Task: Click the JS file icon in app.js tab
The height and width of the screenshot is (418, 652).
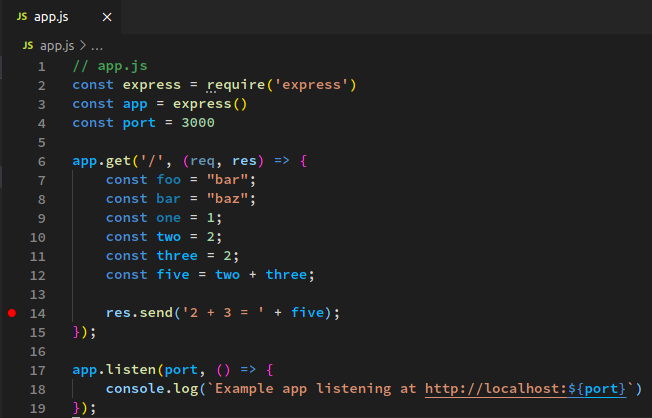Action: click(x=22, y=17)
